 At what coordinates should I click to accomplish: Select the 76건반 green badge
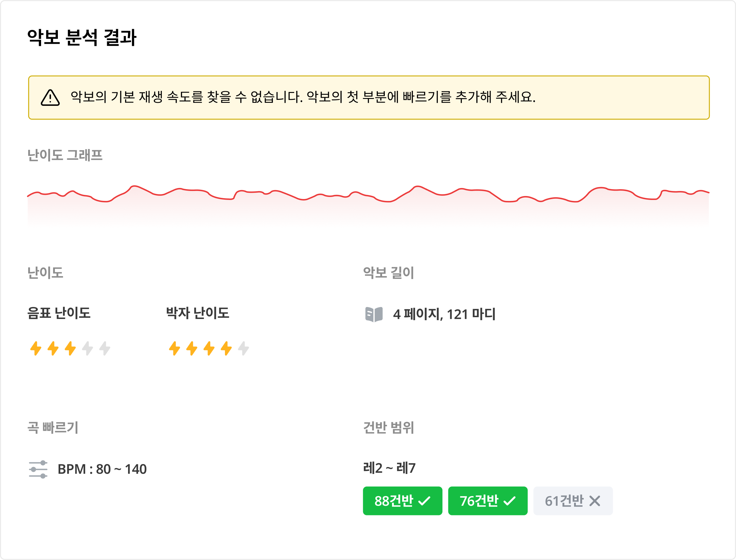488,501
